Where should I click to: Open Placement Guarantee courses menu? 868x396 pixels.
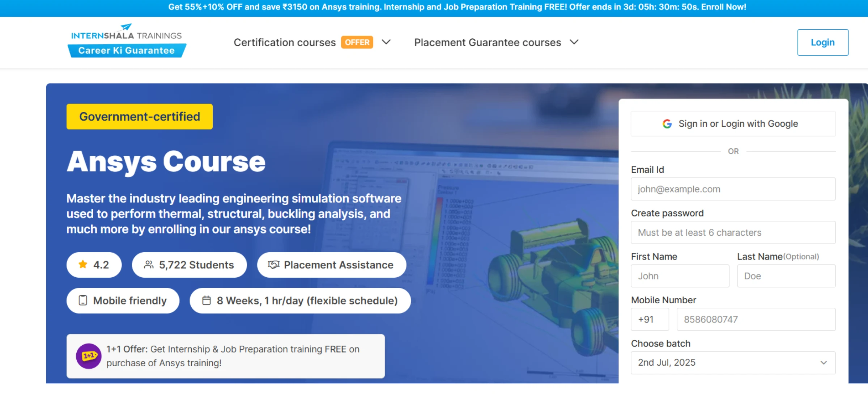(x=487, y=42)
